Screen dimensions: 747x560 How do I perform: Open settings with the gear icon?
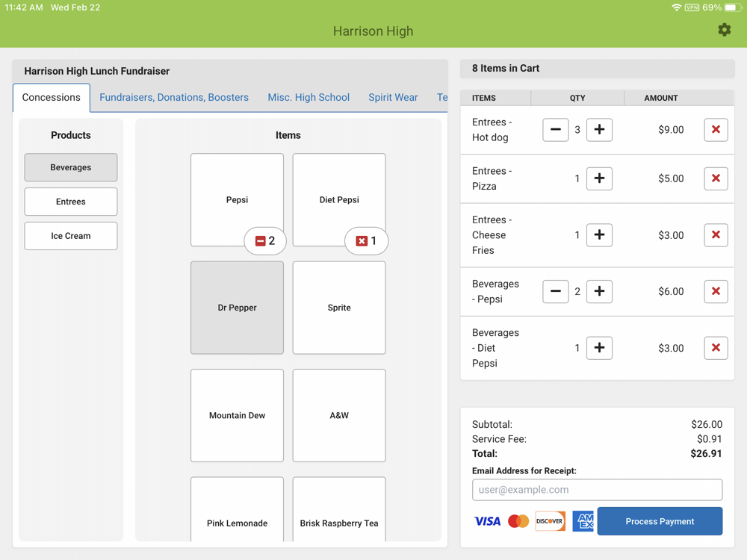click(724, 30)
